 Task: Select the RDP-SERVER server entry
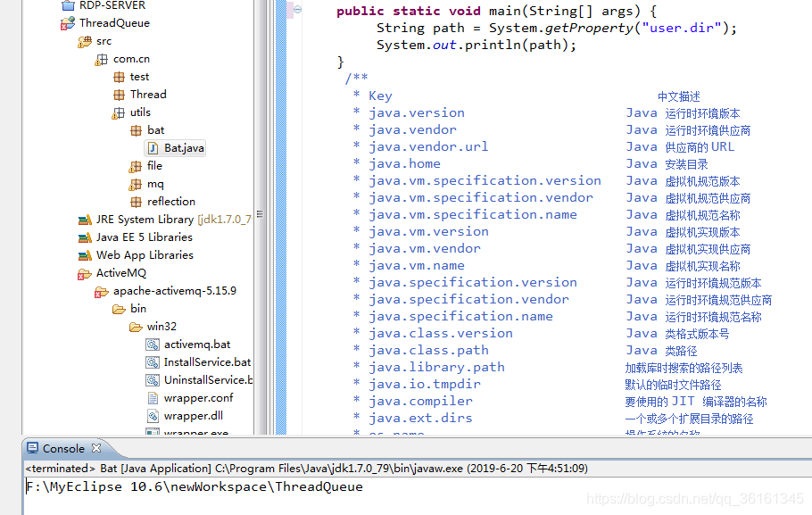(89, 5)
